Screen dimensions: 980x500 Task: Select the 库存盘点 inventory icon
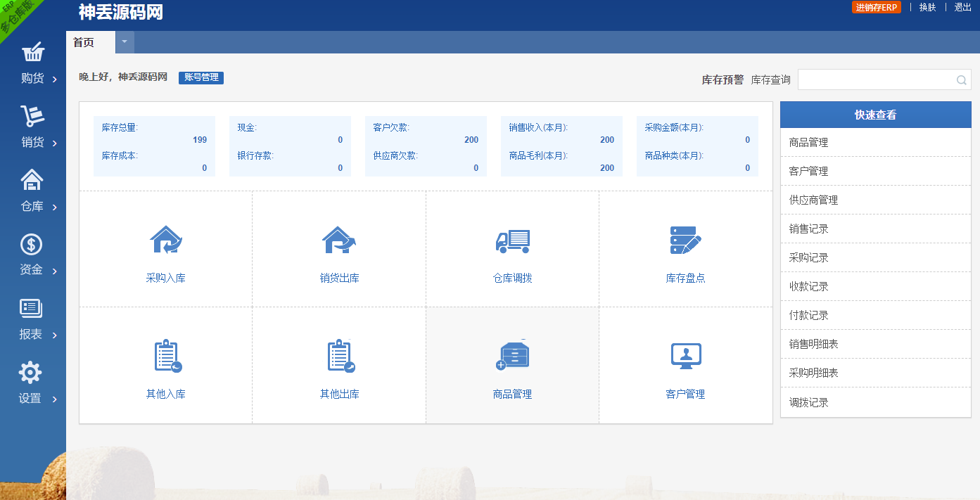tap(685, 241)
